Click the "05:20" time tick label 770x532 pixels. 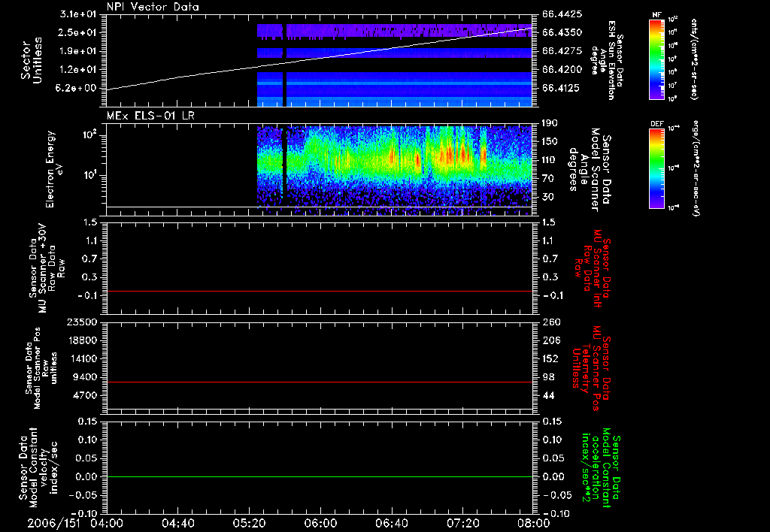pos(249,523)
